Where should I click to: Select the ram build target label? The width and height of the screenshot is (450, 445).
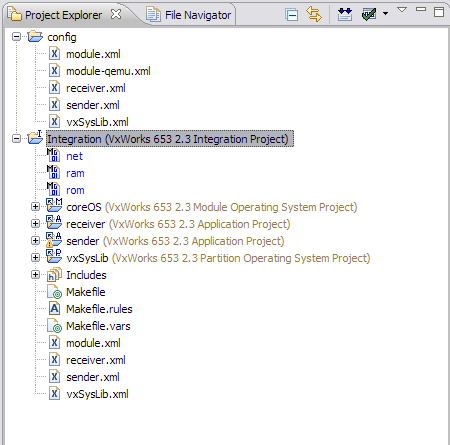(x=75, y=173)
